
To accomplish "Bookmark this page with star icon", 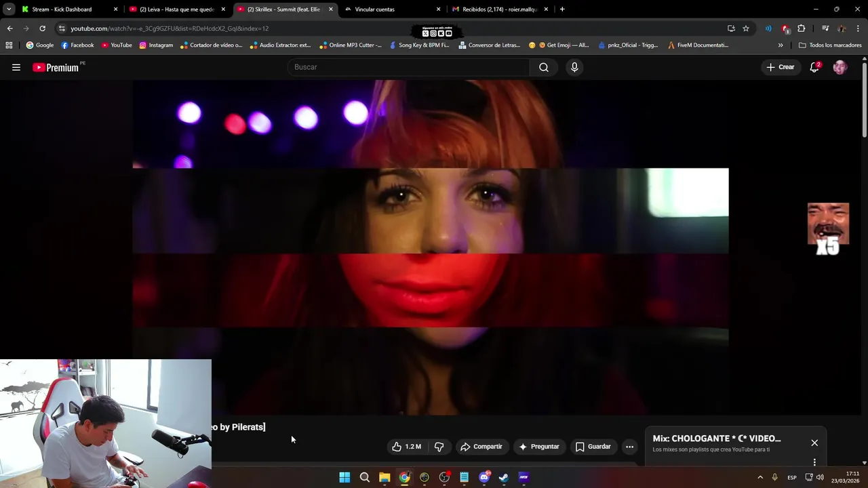I will click(x=746, y=28).
